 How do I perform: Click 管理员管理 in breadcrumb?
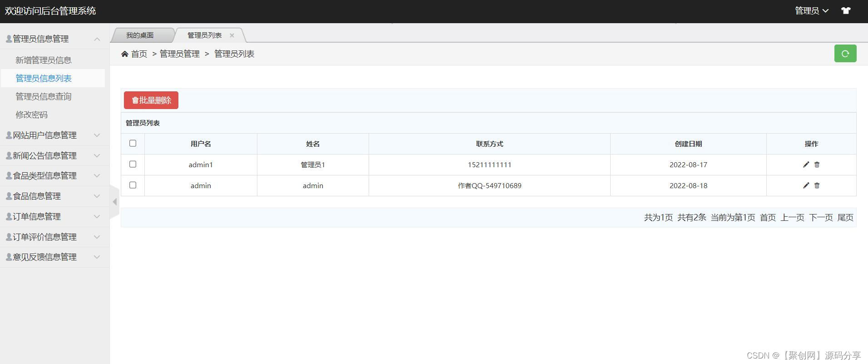(180, 54)
